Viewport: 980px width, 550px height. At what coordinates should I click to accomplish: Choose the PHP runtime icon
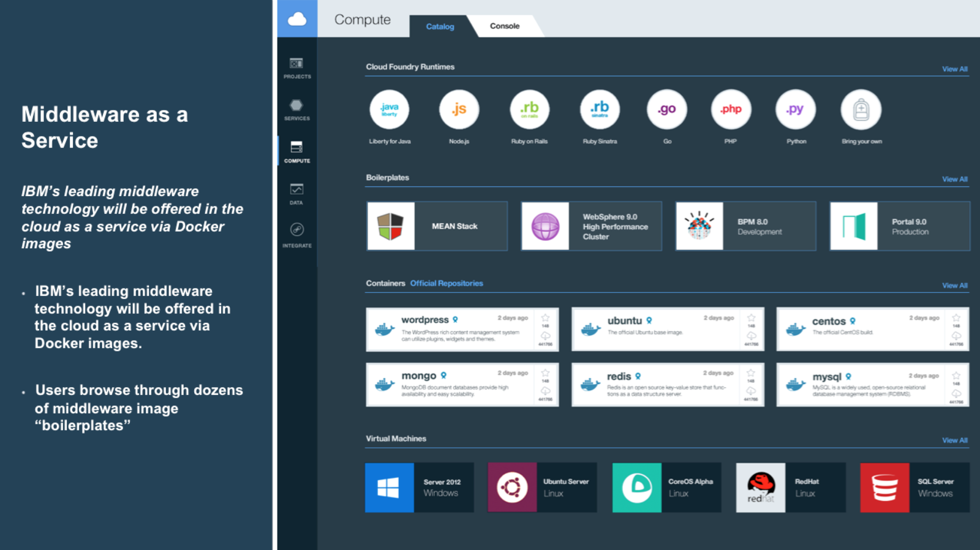(x=731, y=110)
